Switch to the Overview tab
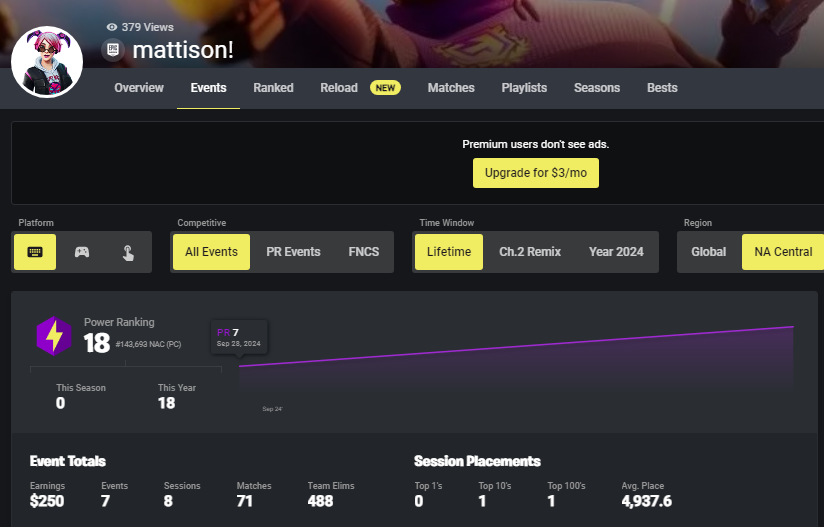This screenshot has height=527, width=824. (x=139, y=88)
